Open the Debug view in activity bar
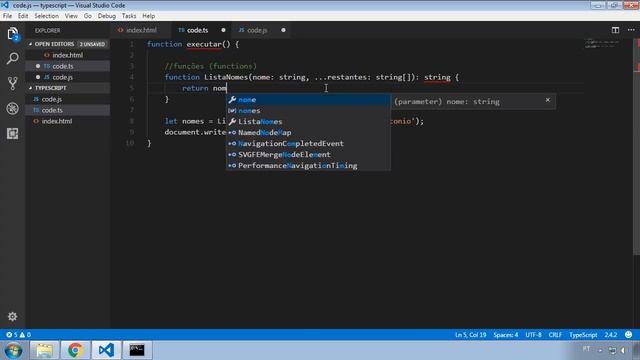The width and height of the screenshot is (640, 360). 13,109
